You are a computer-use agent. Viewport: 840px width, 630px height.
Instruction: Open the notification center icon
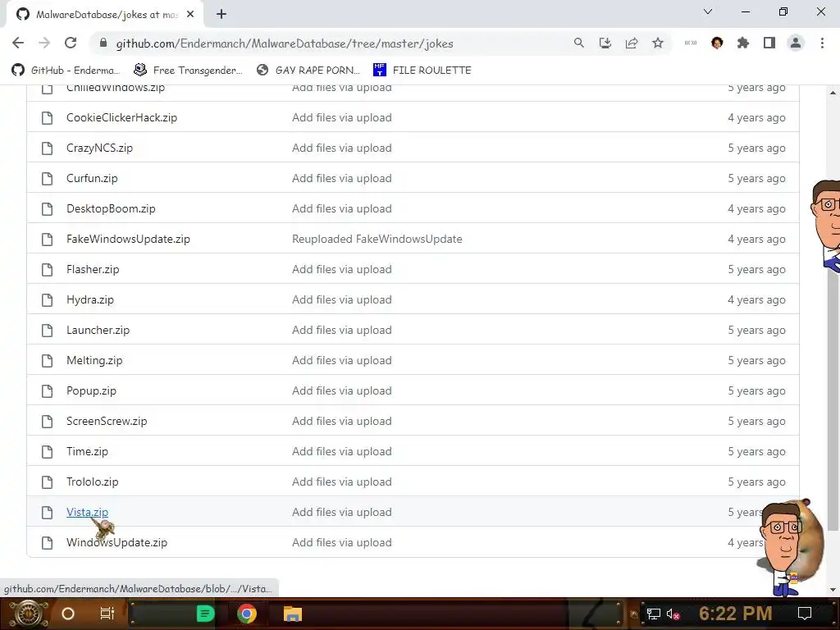tap(805, 614)
